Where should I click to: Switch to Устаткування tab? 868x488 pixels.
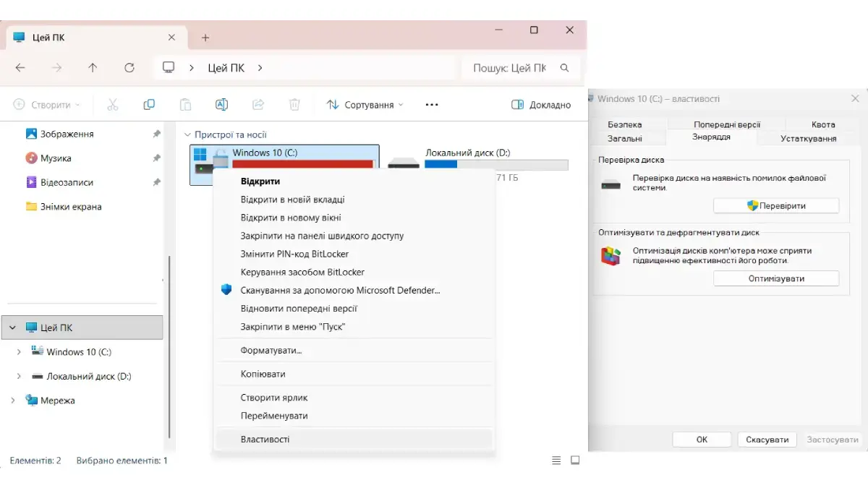coord(809,138)
